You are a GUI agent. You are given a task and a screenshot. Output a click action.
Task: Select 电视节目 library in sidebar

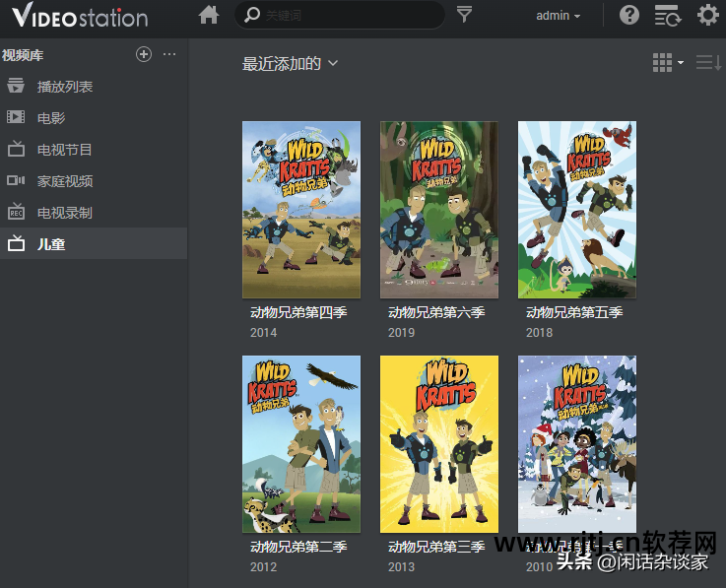point(94,150)
